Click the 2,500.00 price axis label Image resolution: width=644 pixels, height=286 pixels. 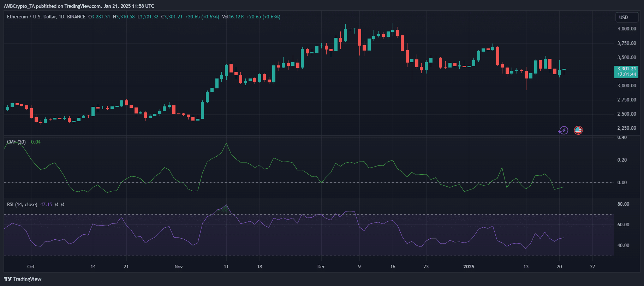(x=627, y=114)
